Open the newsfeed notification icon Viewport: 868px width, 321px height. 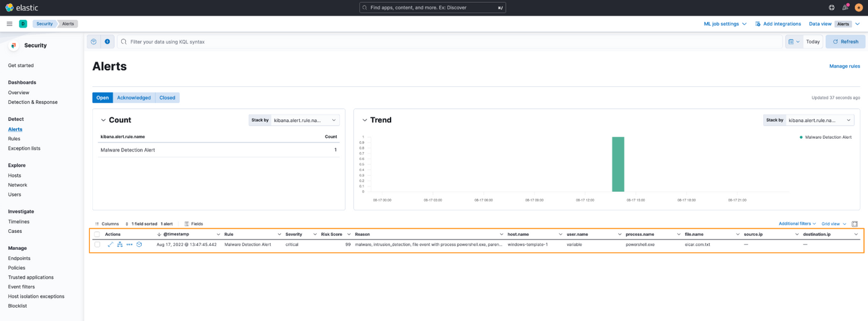(845, 8)
